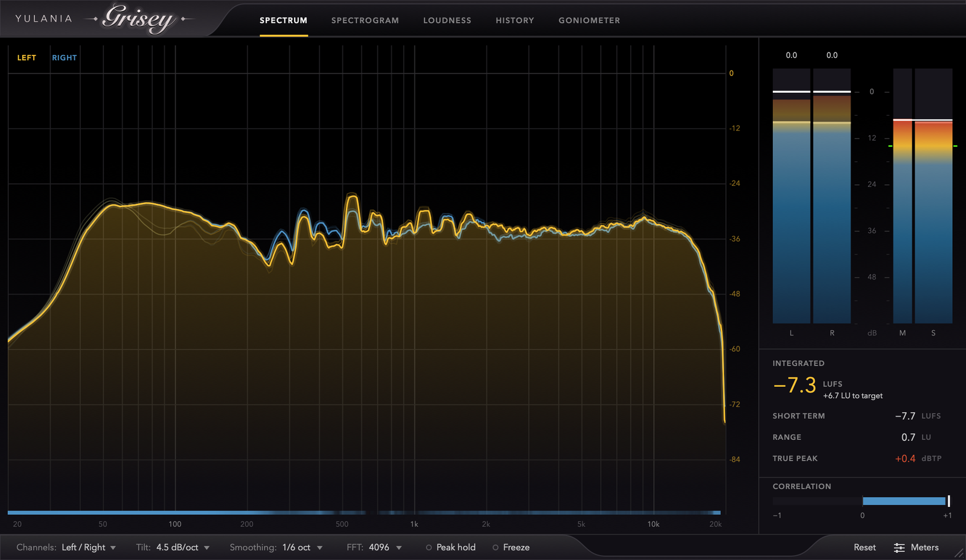
Task: Click the Short Term −7.7 value
Action: point(905,416)
